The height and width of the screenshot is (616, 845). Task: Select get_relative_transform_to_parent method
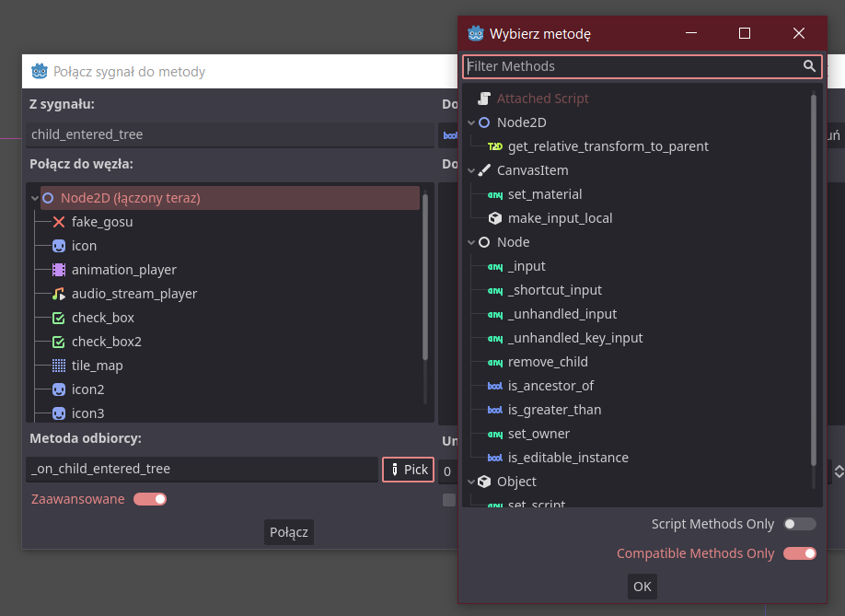[x=608, y=146]
